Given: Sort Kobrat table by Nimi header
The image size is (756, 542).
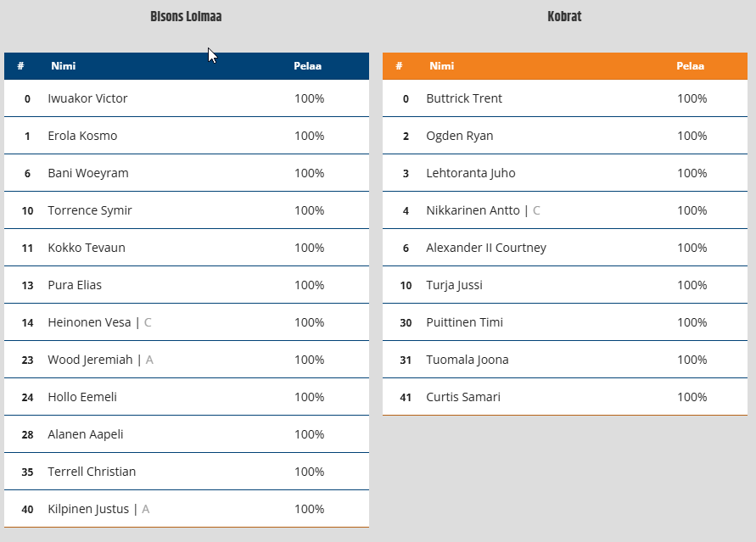Looking at the screenshot, I should click(x=441, y=66).
